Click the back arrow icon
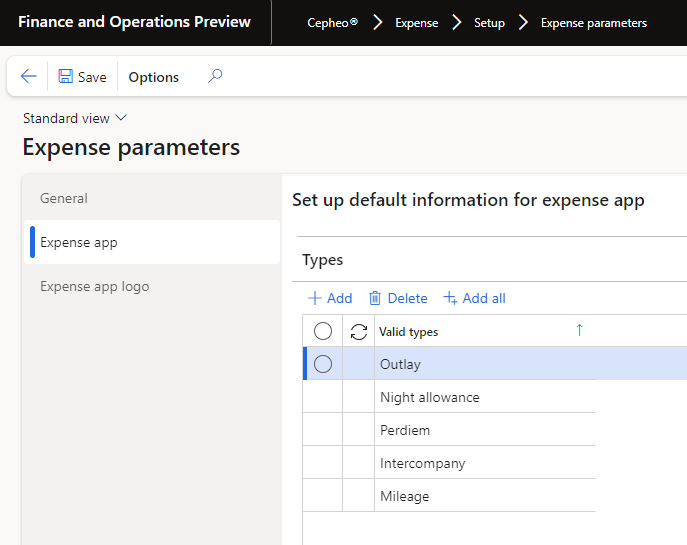The height and width of the screenshot is (545, 687). pos(28,77)
